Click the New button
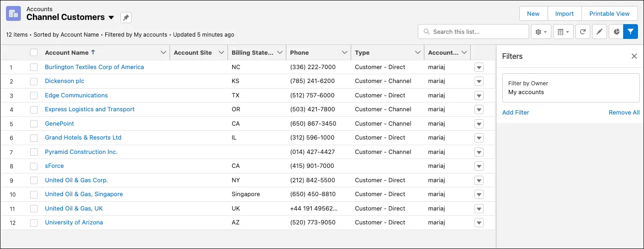The width and height of the screenshot is (644, 249). coord(533,13)
